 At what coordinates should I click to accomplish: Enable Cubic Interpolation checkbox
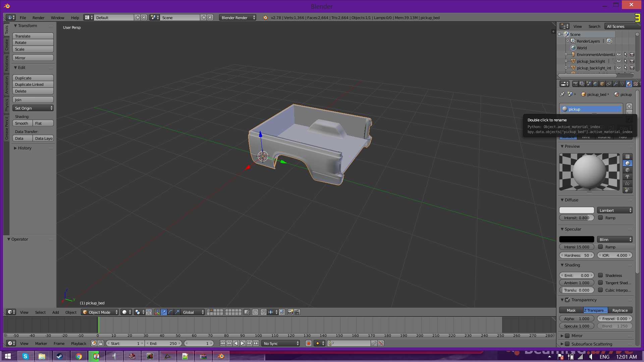pyautogui.click(x=600, y=290)
